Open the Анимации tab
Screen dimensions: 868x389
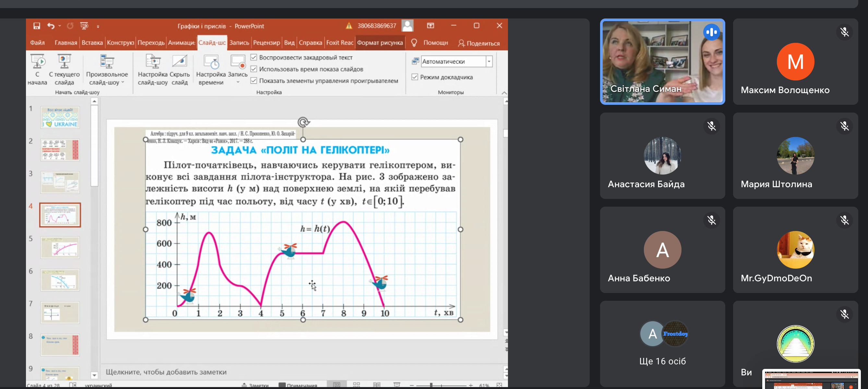[x=181, y=43]
